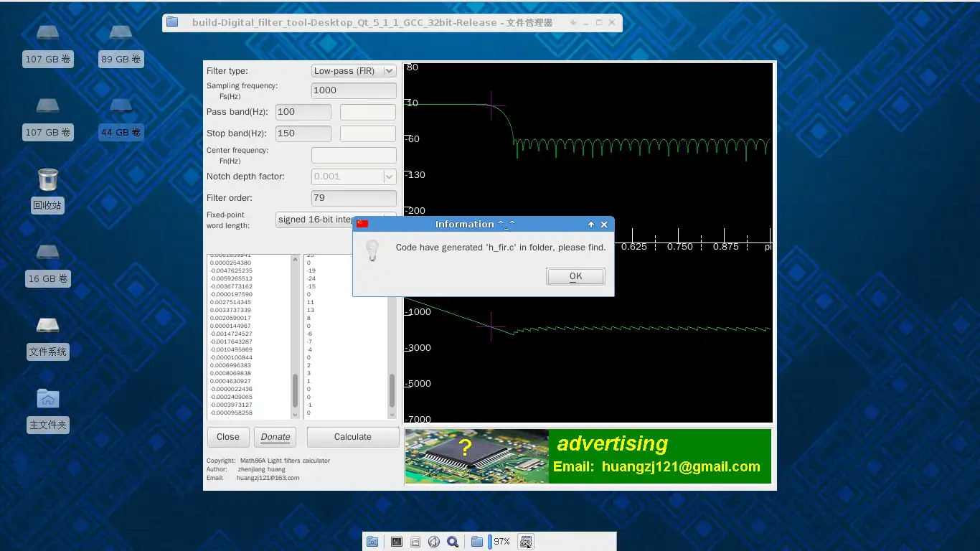
Task: Click the Stop band field showing 150
Action: tap(303, 133)
